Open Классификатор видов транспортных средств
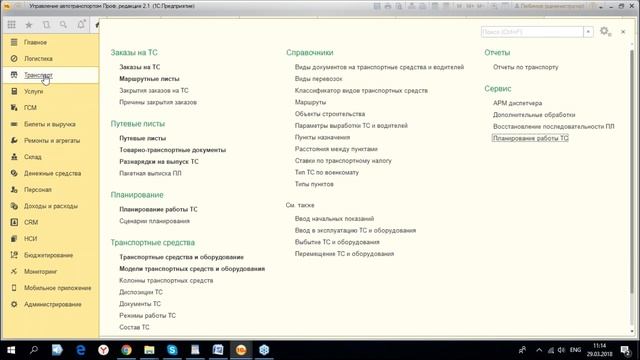The height and width of the screenshot is (360, 640). (x=361, y=91)
